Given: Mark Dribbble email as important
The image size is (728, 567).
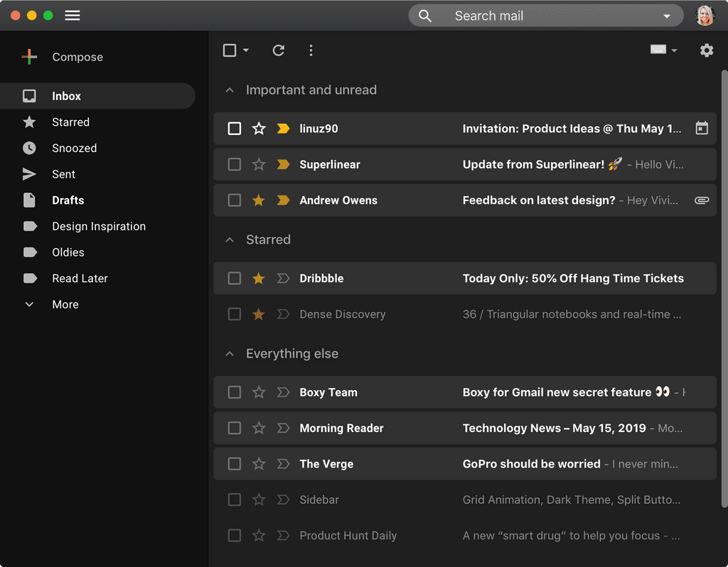Looking at the screenshot, I should tap(283, 279).
